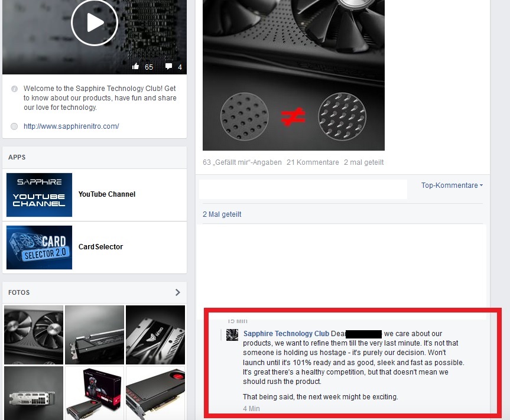Click the APPS section header
This screenshot has width=510, height=420.
[17, 157]
